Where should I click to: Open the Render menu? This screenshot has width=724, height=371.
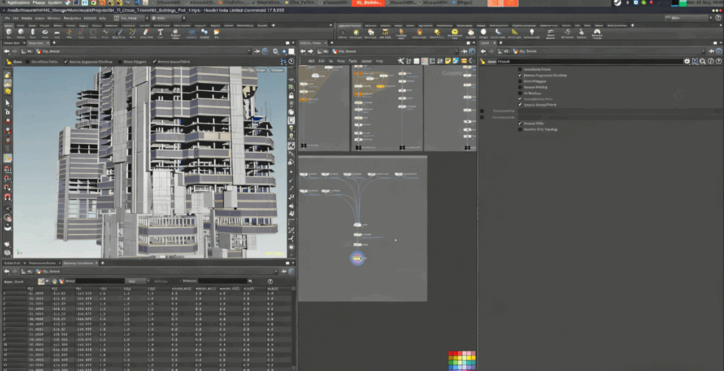coord(26,18)
